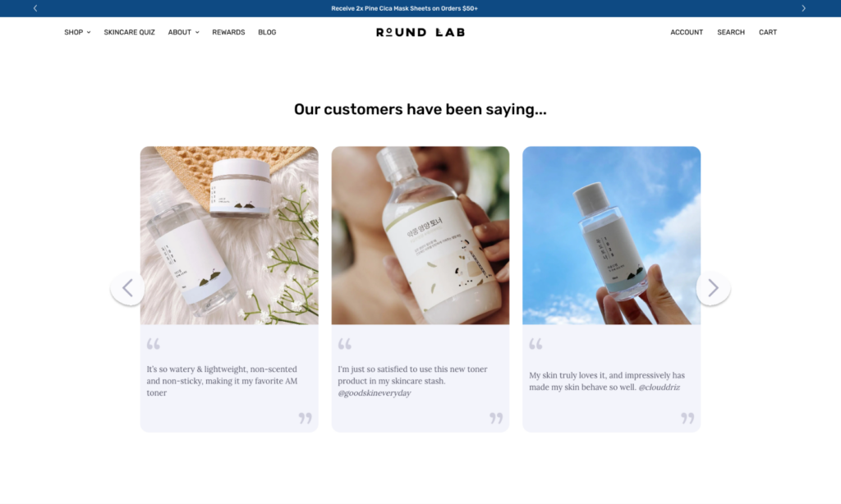Viewport: 841px width, 504px height.
Task: View the Cart
Action: (768, 32)
